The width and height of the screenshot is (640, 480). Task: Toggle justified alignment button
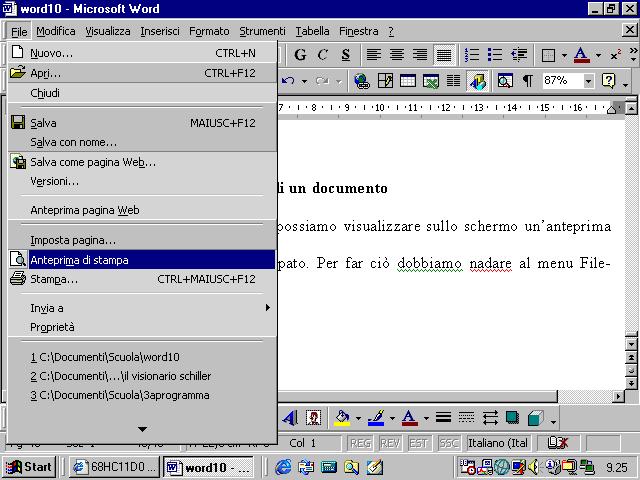(x=444, y=55)
